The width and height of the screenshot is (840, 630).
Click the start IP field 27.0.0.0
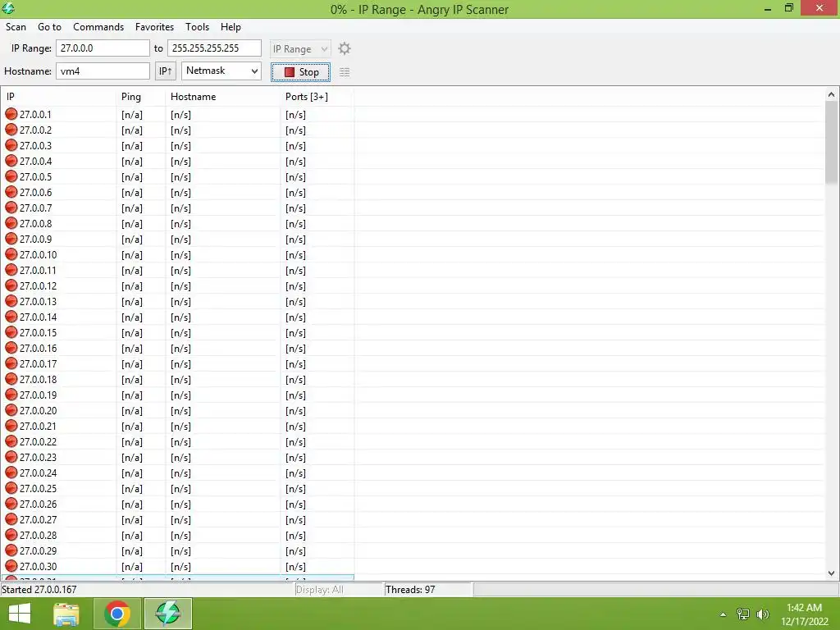tap(103, 48)
